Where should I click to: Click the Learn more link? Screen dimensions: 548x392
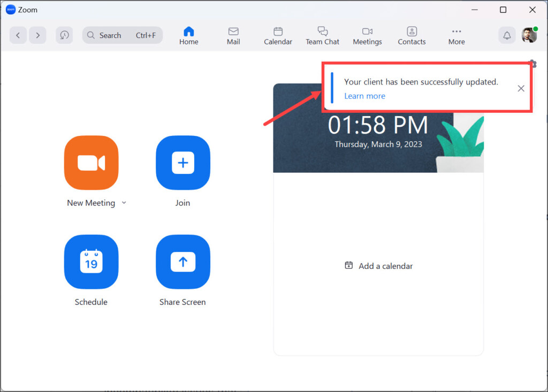[x=364, y=96]
